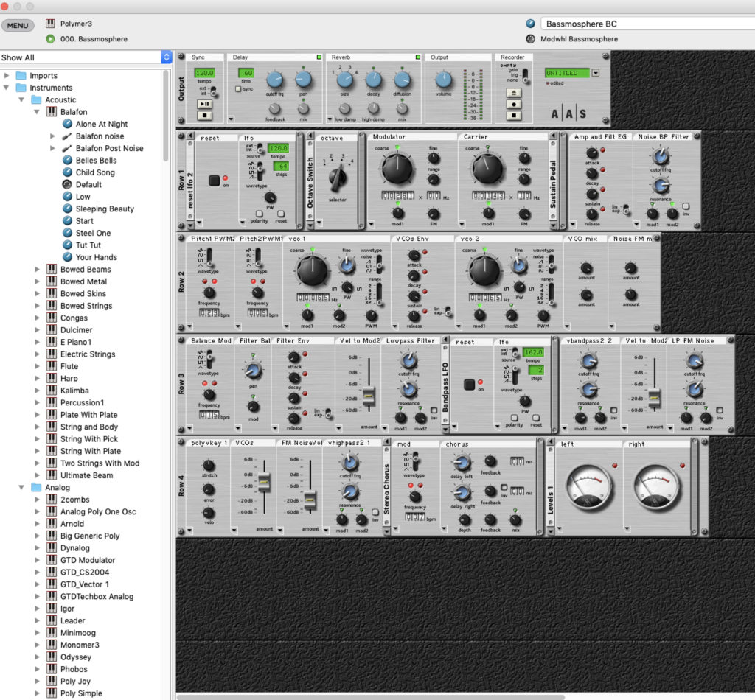Click the VCOs amount fader in Row 4
Image resolution: width=755 pixels, height=700 pixels.
coord(262,483)
